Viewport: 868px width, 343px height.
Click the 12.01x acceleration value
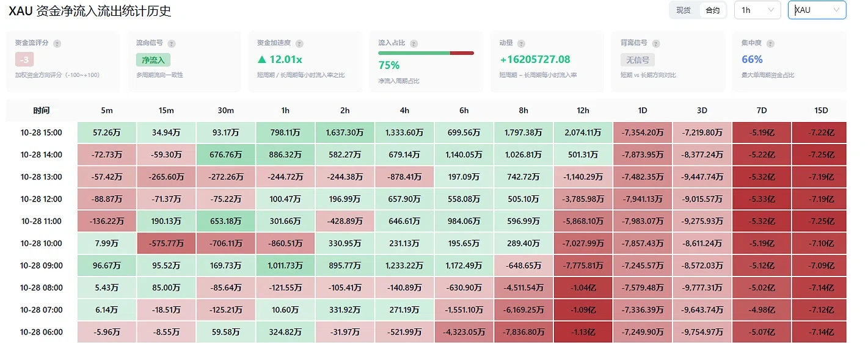click(280, 59)
